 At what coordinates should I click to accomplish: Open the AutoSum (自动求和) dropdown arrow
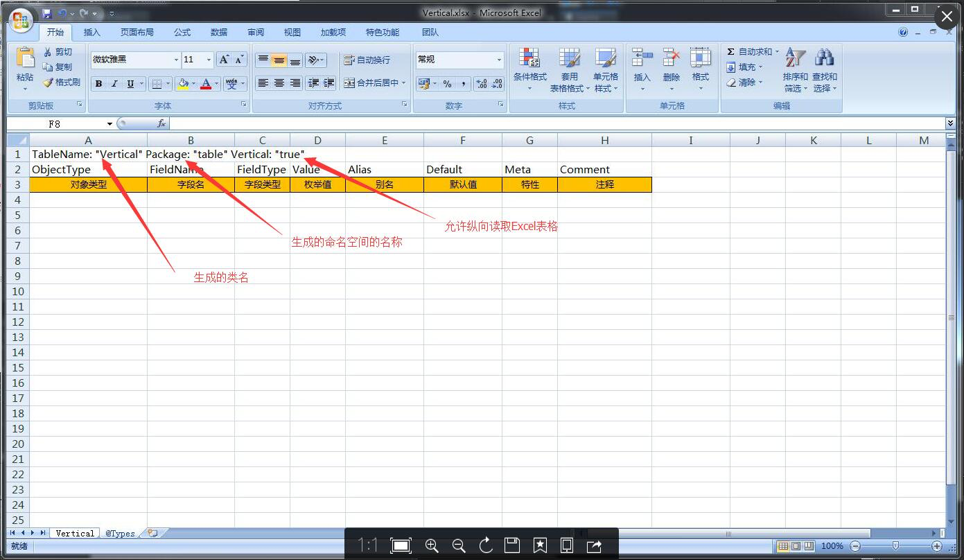click(x=777, y=52)
